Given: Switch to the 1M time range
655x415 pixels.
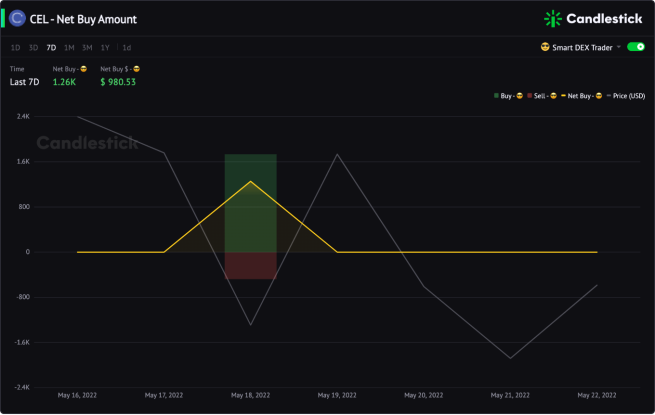Looking at the screenshot, I should point(69,48).
